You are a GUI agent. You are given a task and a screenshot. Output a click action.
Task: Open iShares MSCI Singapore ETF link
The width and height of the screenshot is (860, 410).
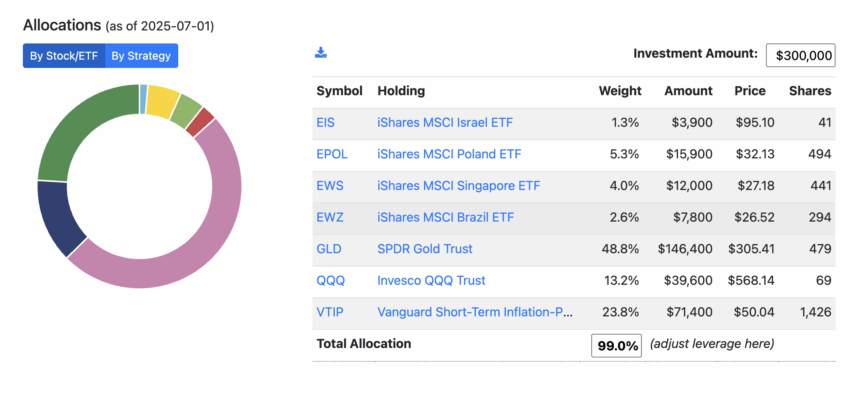click(x=459, y=186)
